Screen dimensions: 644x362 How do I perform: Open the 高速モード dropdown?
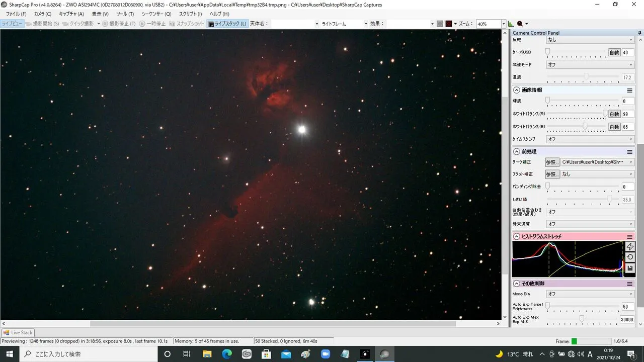coord(590,65)
